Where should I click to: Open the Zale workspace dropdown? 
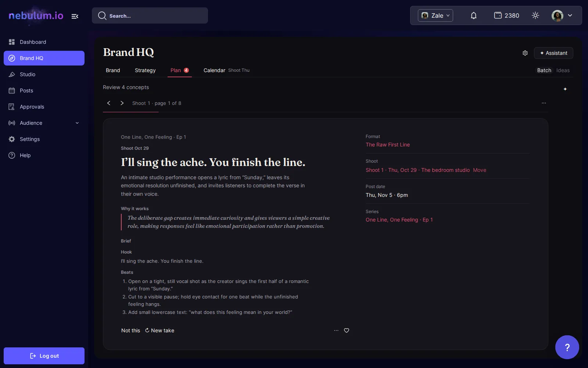435,15
